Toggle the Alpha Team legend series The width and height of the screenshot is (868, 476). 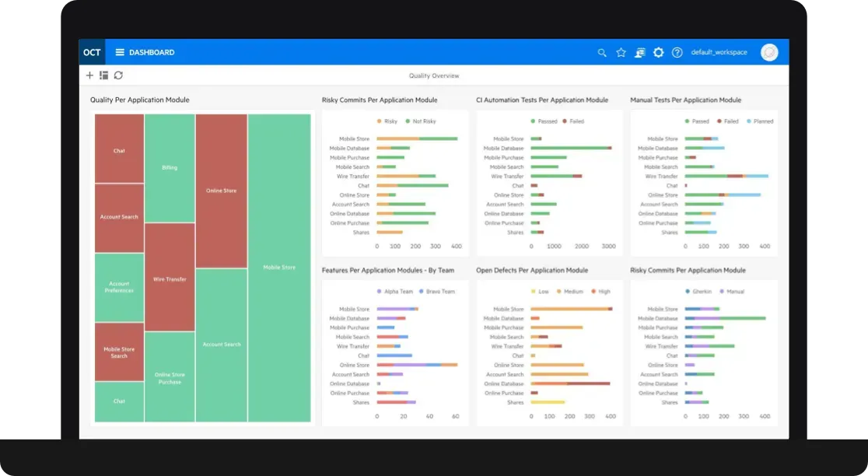(394, 291)
